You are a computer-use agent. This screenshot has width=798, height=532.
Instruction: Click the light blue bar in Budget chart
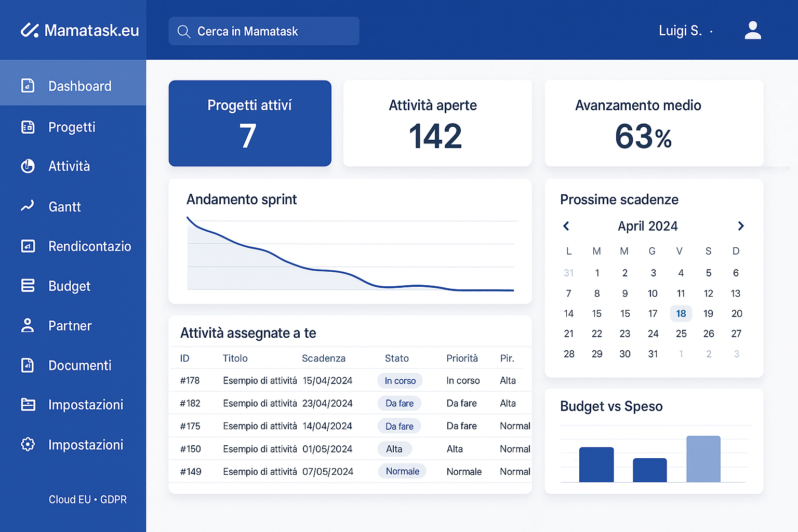[x=703, y=459]
